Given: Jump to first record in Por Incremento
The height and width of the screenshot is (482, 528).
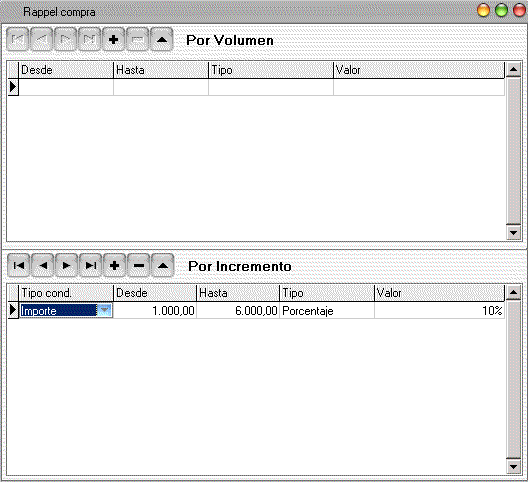Looking at the screenshot, I should 19,265.
